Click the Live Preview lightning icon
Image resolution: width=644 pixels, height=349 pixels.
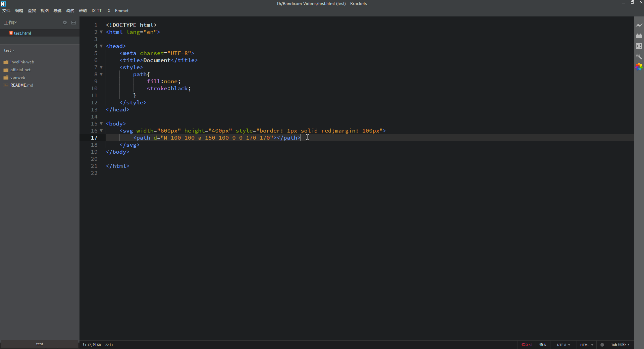tap(639, 26)
